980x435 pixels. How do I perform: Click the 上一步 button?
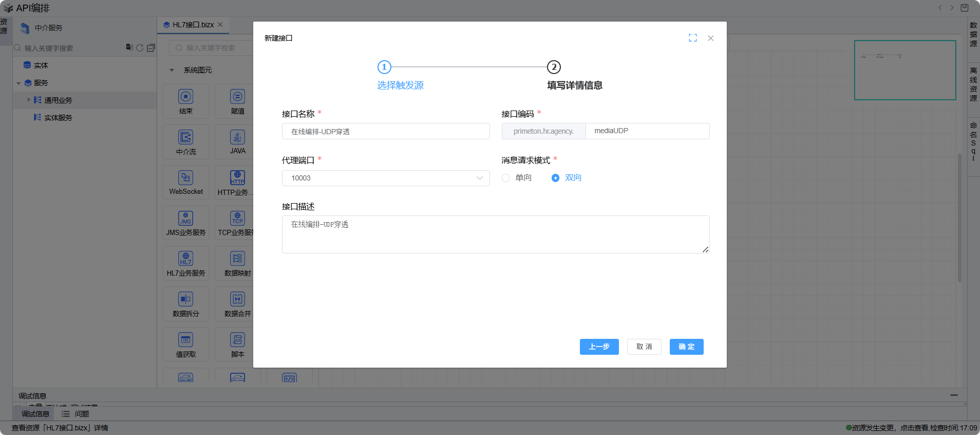(x=599, y=347)
